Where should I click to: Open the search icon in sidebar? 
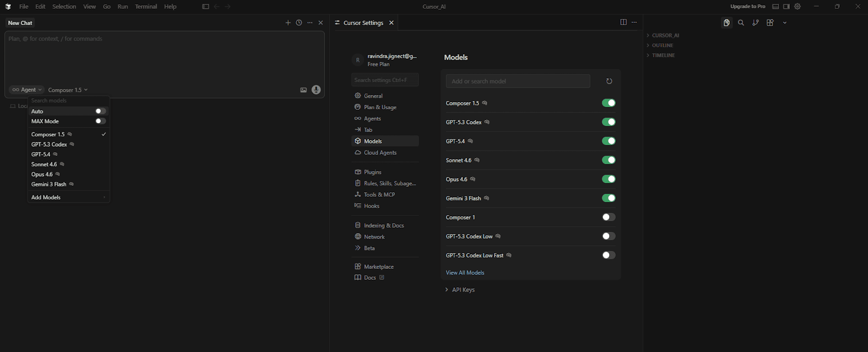(741, 23)
